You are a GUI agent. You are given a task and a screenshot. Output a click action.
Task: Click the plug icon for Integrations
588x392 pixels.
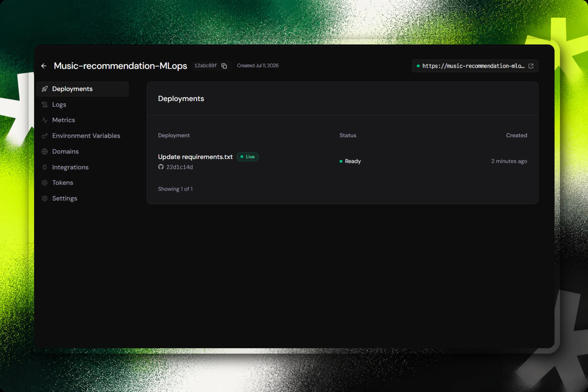45,167
